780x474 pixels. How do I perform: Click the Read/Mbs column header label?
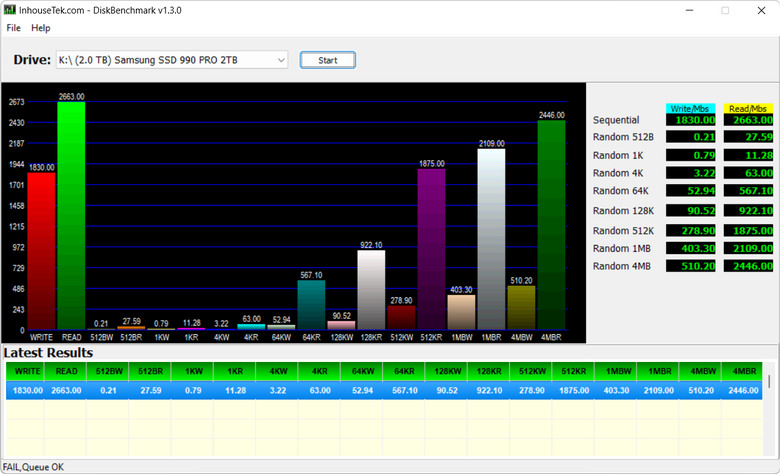[x=748, y=108]
